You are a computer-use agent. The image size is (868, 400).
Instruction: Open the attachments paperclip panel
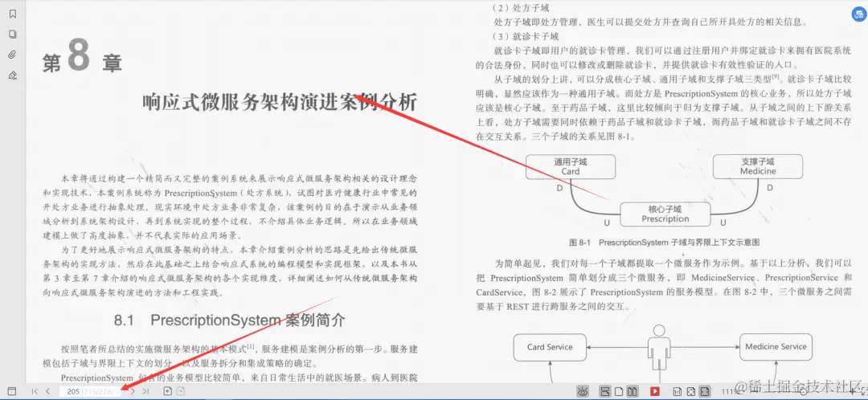[13, 55]
